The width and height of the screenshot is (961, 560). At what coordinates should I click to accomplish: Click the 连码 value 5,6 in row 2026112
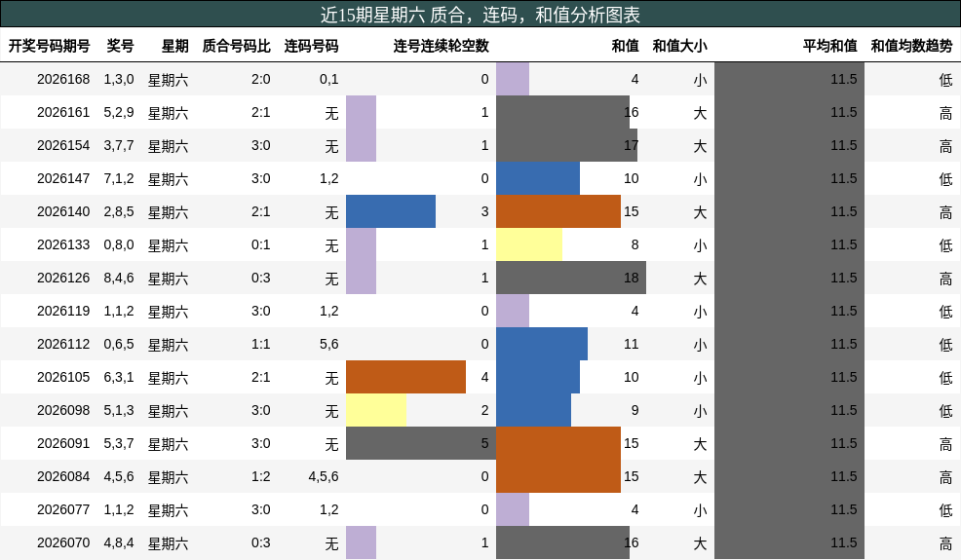tap(329, 344)
